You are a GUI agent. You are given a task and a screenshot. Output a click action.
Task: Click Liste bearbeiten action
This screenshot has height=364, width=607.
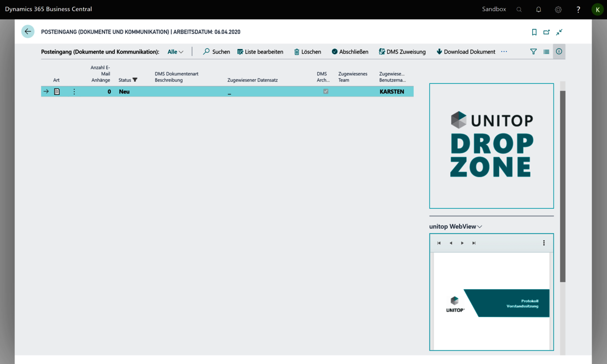[260, 52]
